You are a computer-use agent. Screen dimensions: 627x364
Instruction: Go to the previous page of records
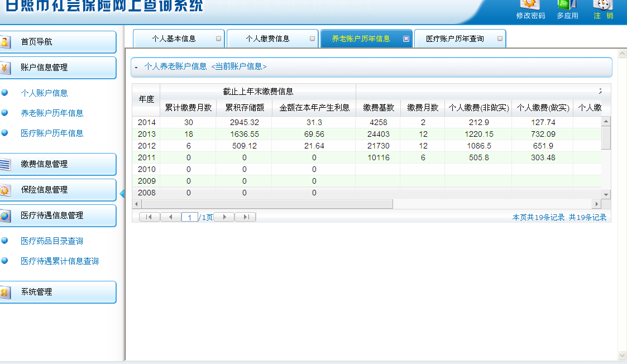click(170, 217)
